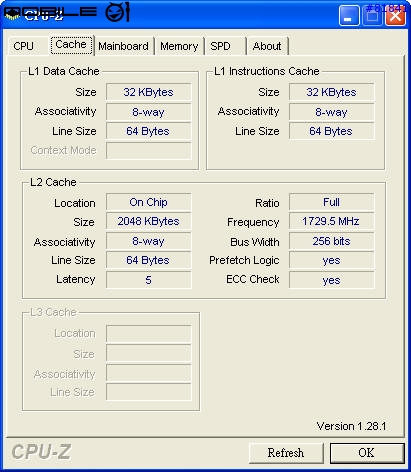Click the L2 Frequency label

[253, 222]
